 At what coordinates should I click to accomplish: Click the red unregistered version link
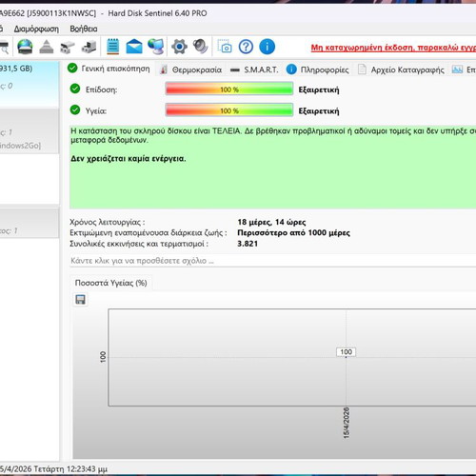coord(393,48)
